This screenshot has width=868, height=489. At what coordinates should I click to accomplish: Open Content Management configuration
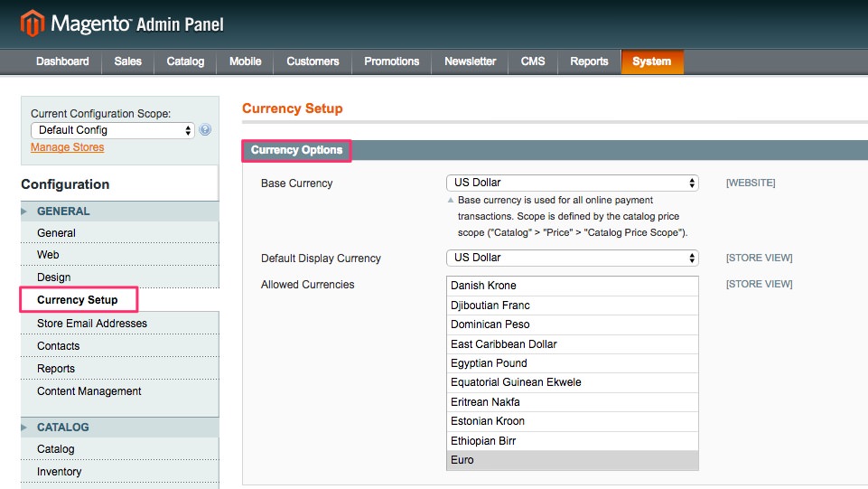[x=119, y=391]
